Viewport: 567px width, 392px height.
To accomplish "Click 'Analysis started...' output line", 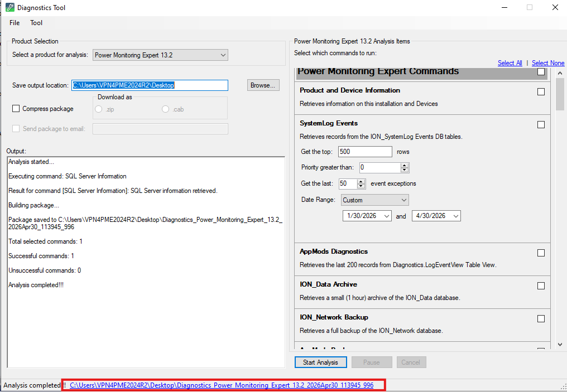I will point(31,162).
